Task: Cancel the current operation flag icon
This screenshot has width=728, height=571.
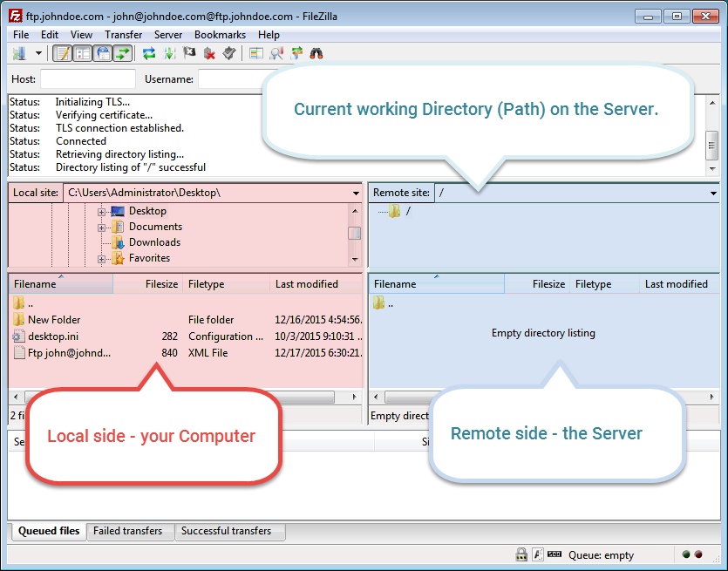Action: (x=189, y=54)
